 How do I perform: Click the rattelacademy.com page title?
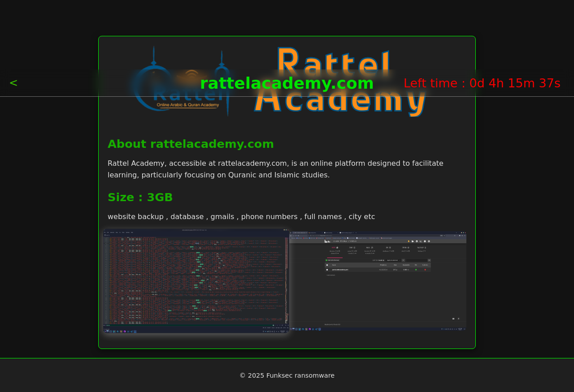(x=287, y=83)
